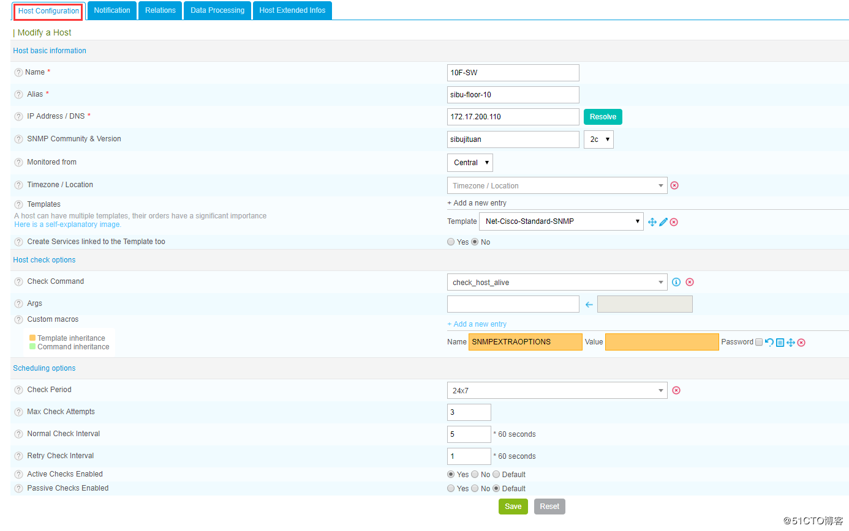Click help icon beside Max Check Attempts
The image size is (849, 531).
click(18, 412)
